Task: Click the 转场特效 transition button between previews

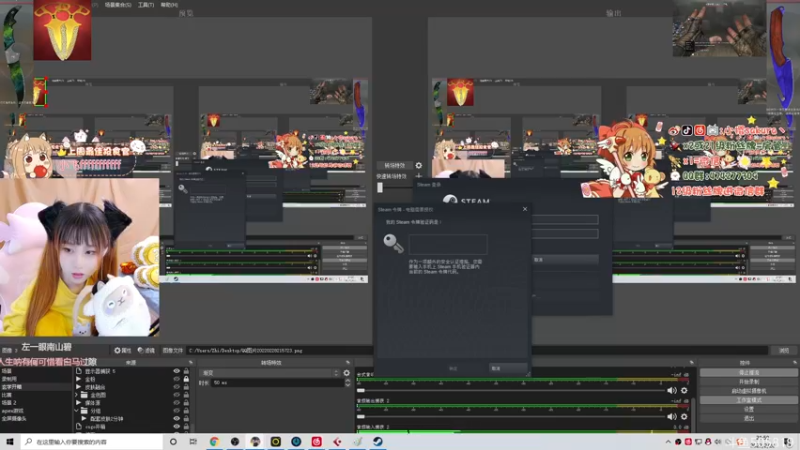Action: (395, 165)
